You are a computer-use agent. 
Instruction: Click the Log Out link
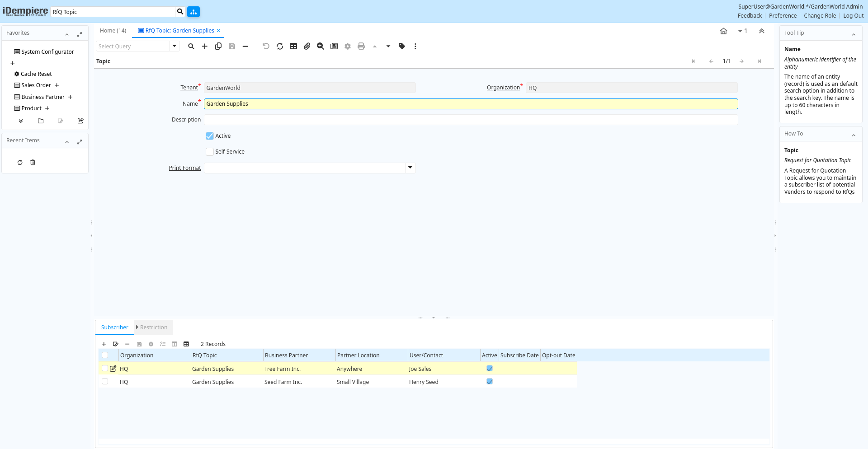click(853, 16)
